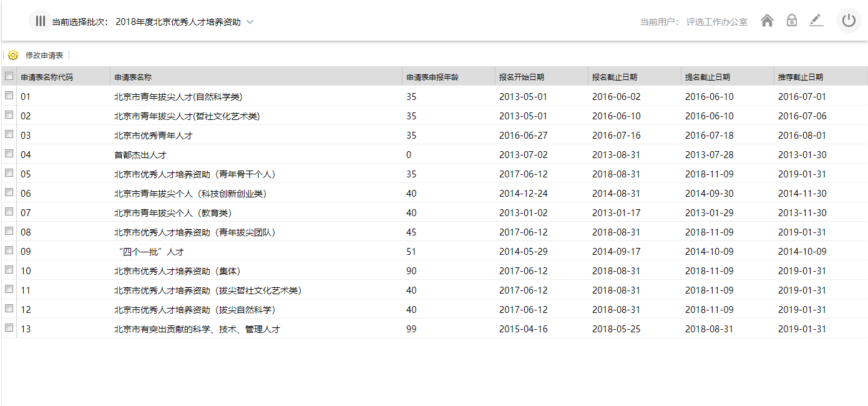The width and height of the screenshot is (868, 406).
Task: Click the lock password icon
Action: (791, 21)
